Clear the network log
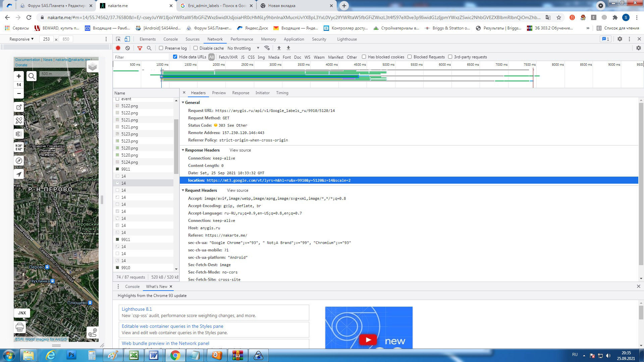 click(127, 48)
